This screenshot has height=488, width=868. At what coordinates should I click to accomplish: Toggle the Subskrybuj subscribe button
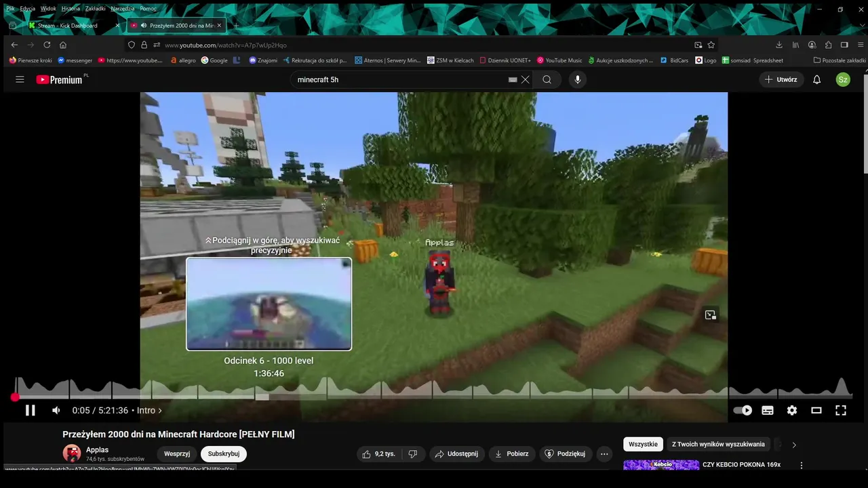coord(224,453)
